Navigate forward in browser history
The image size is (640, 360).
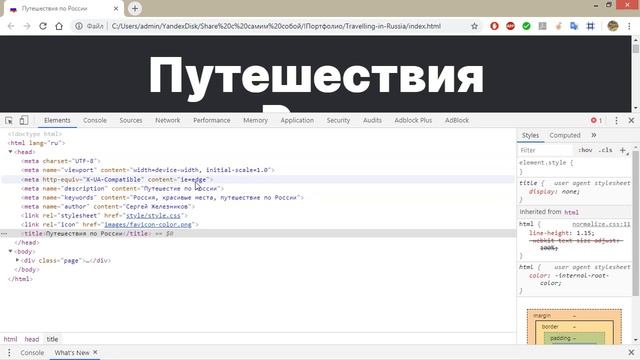click(27, 26)
